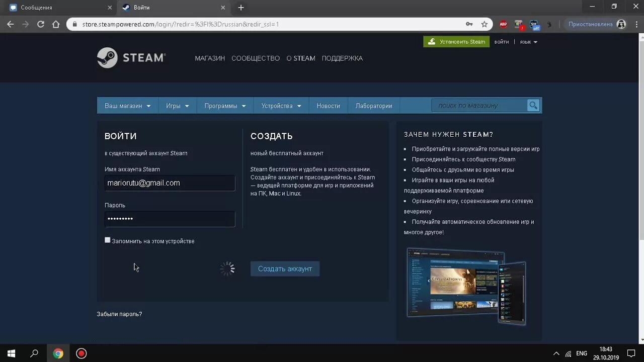Expand the 'Ваш магазин' dropdown

pos(128,106)
